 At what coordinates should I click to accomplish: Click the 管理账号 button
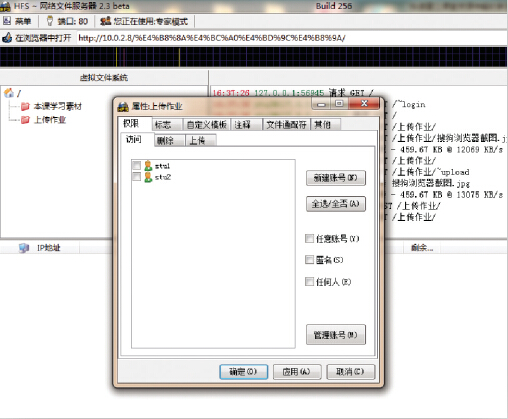coord(336,335)
